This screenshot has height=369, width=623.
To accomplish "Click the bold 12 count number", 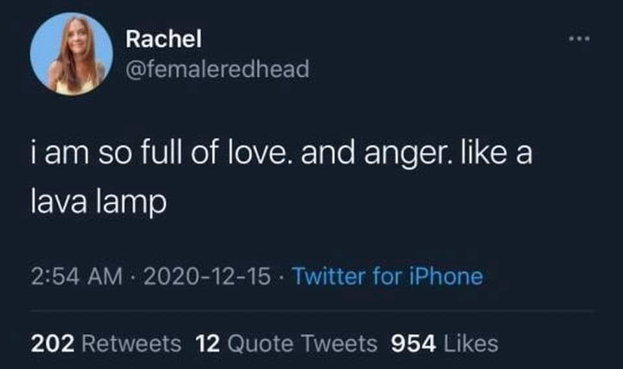I will pos(208,344).
